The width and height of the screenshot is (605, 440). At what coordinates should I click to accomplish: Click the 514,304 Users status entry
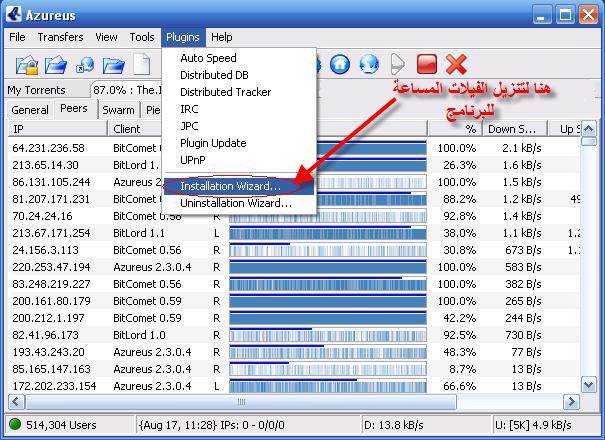(61, 425)
